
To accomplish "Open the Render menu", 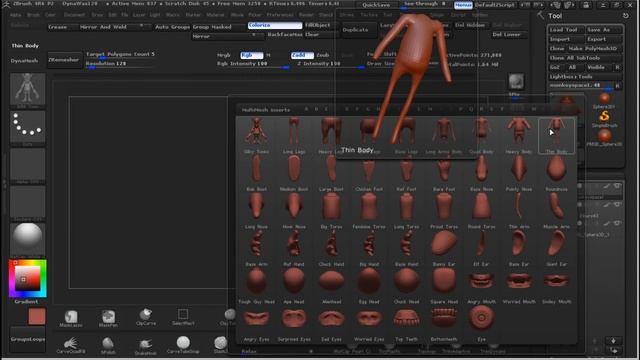I will (x=306, y=15).
